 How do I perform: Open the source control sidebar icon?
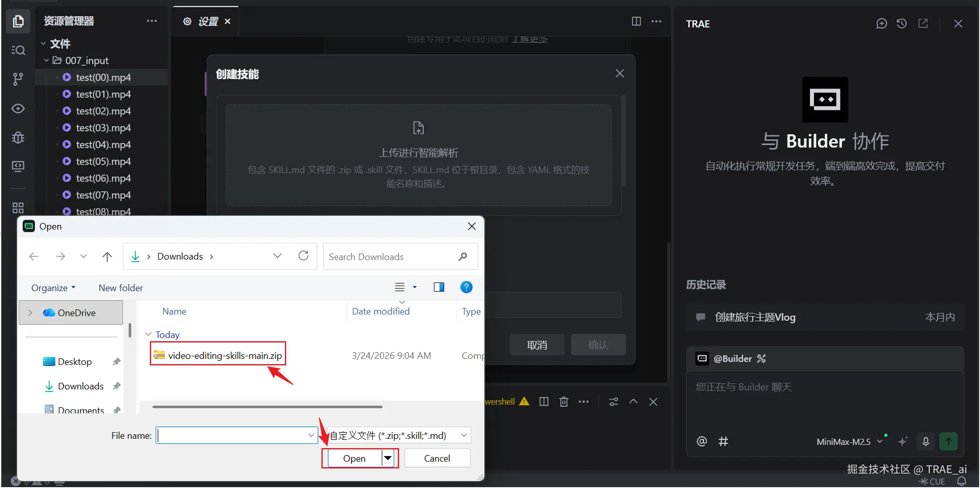[x=17, y=79]
